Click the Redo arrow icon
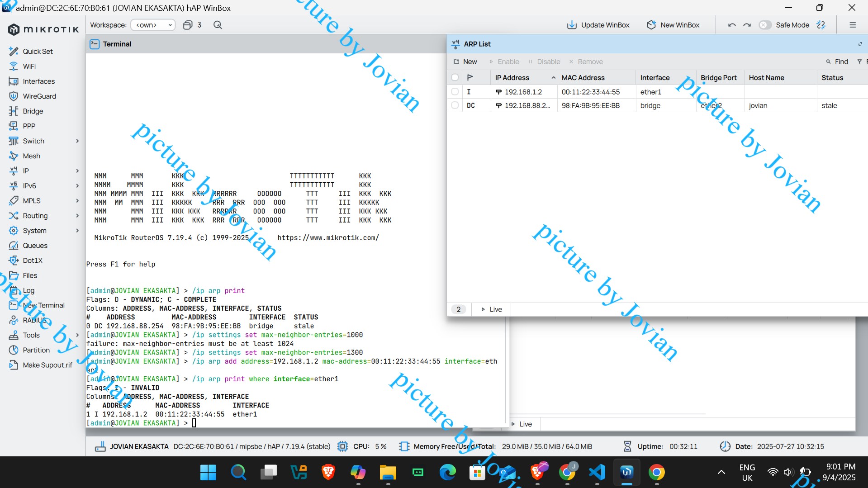The image size is (868, 488). coord(747,25)
